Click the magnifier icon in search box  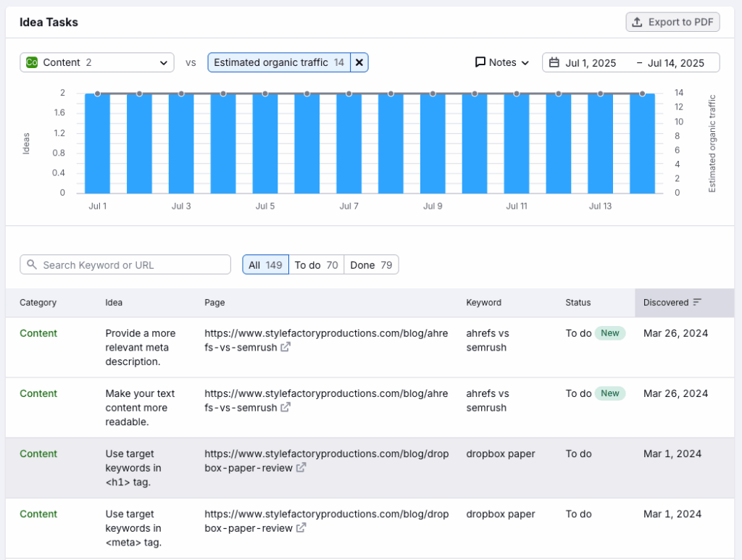[x=32, y=264]
